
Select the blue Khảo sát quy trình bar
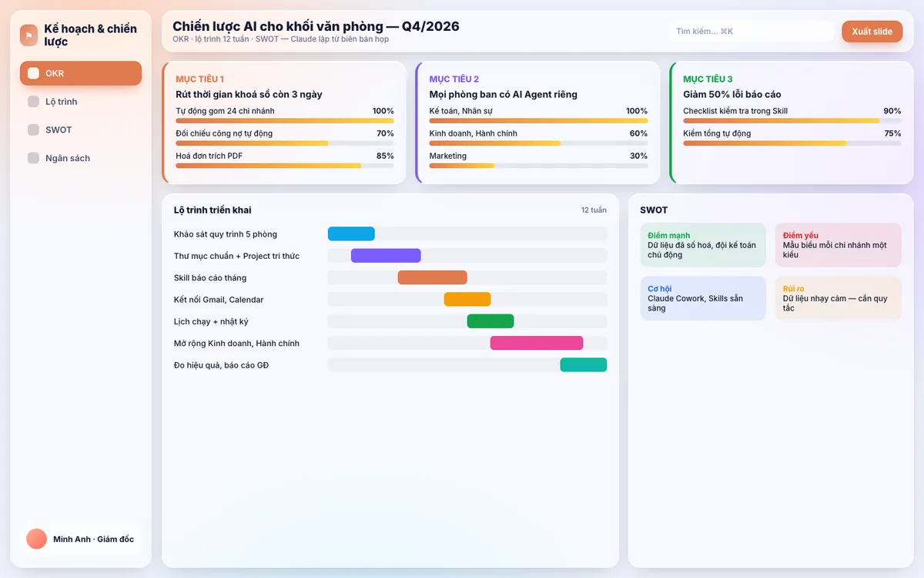tap(351, 234)
